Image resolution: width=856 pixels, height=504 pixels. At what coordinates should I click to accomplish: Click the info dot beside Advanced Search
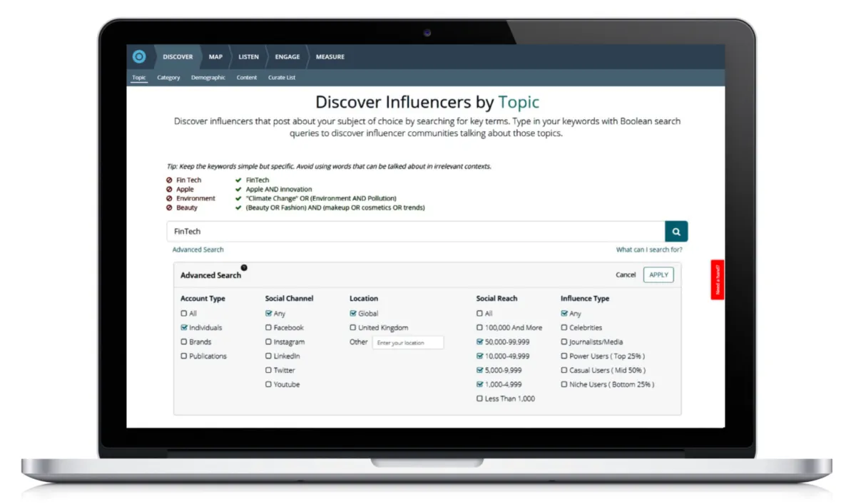pos(244,268)
